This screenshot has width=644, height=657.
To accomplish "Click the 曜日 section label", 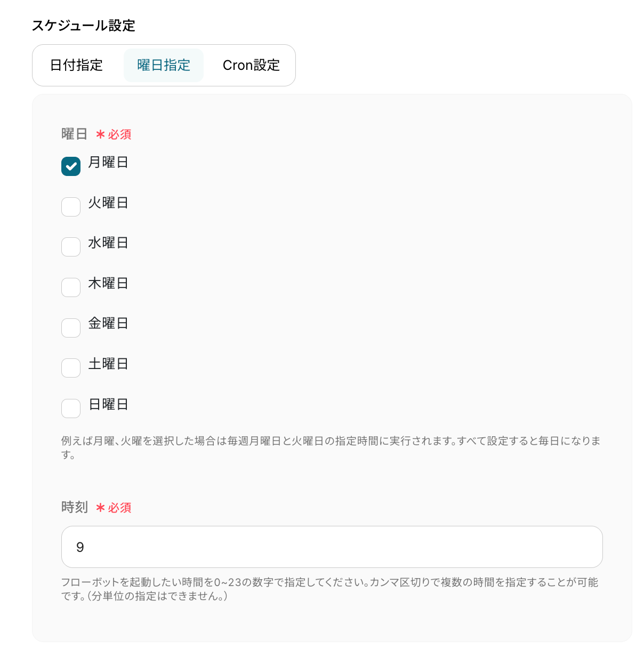I will (74, 134).
